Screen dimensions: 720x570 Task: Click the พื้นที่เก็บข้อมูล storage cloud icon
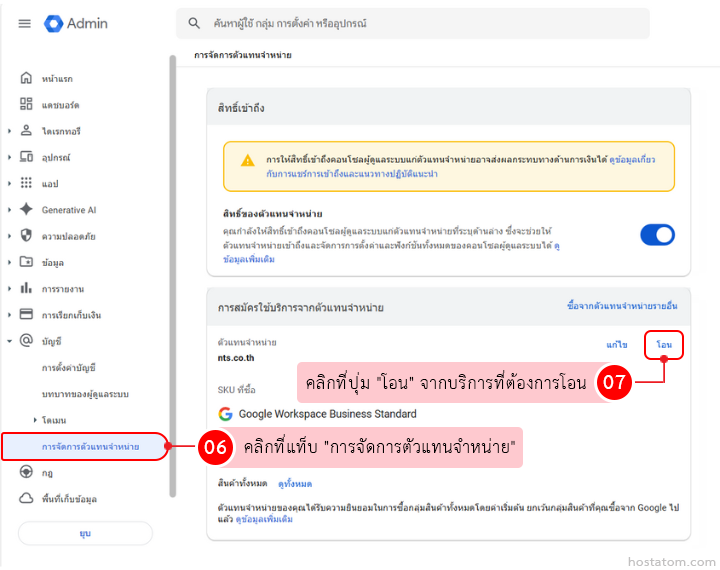coord(26,498)
